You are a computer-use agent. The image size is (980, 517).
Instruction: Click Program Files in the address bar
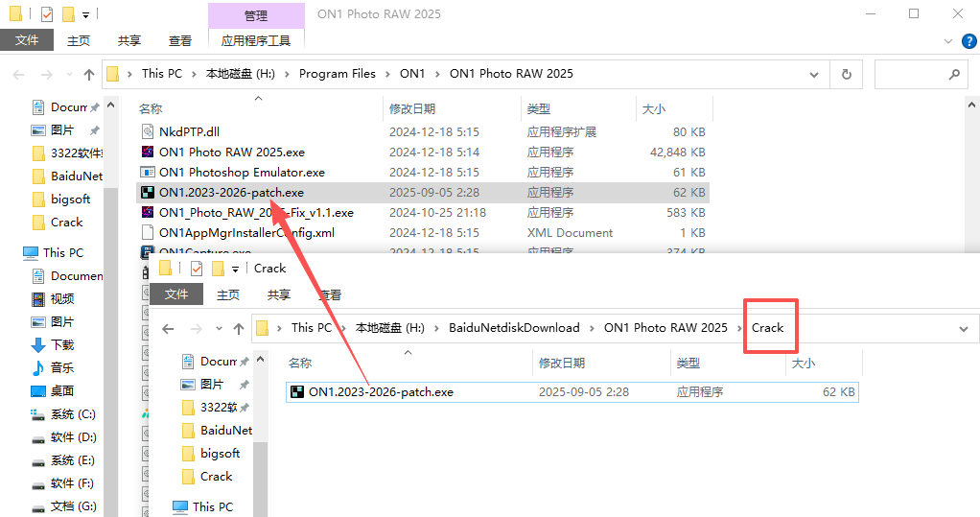tap(338, 74)
